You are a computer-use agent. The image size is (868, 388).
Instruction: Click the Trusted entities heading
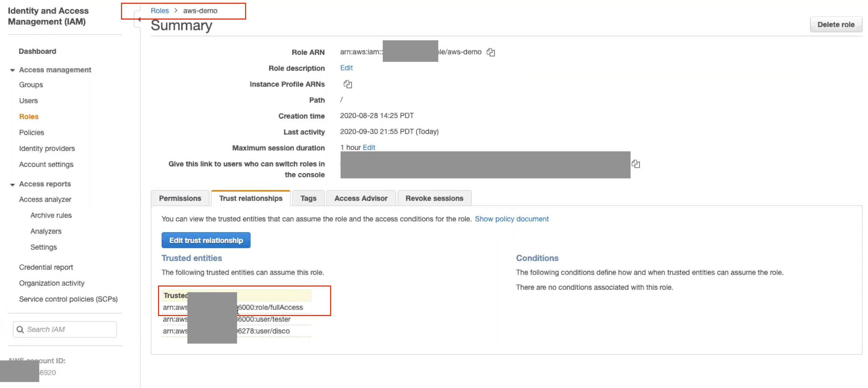click(x=192, y=258)
